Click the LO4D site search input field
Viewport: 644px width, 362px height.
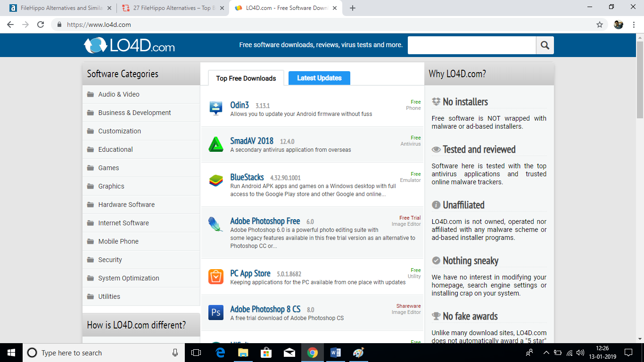pos(471,45)
